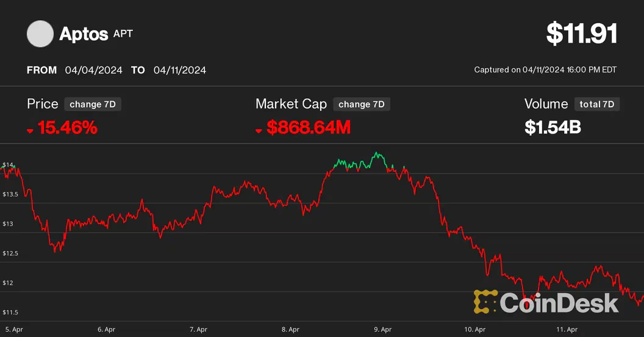Click the 6. Apr x-axis label
This screenshot has width=644, height=337.
click(x=106, y=330)
